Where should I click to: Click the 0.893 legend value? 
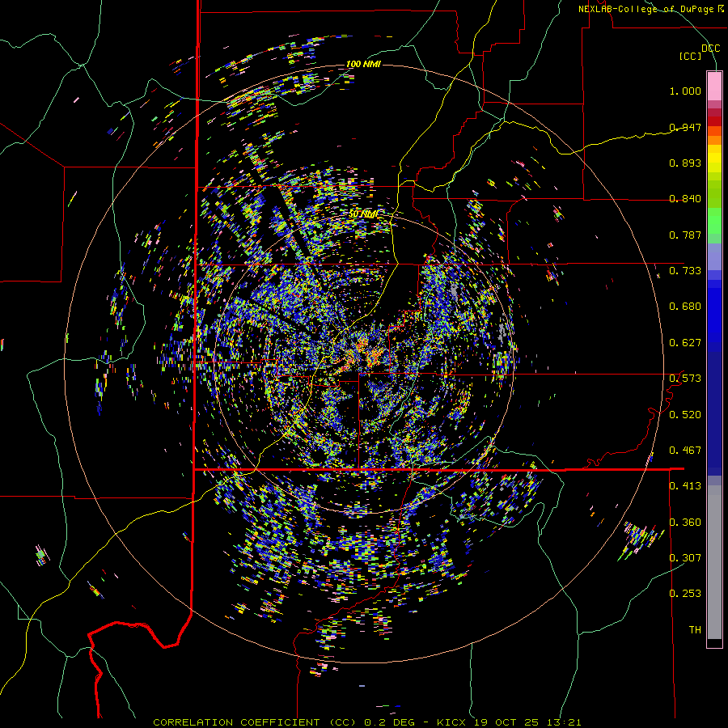(x=685, y=163)
